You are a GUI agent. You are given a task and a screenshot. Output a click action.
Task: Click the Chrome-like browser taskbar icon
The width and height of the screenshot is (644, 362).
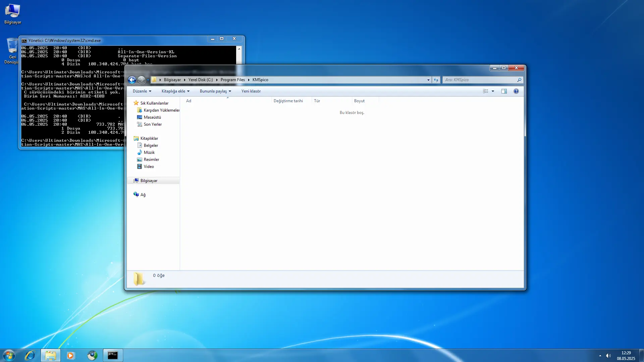pyautogui.click(x=92, y=355)
